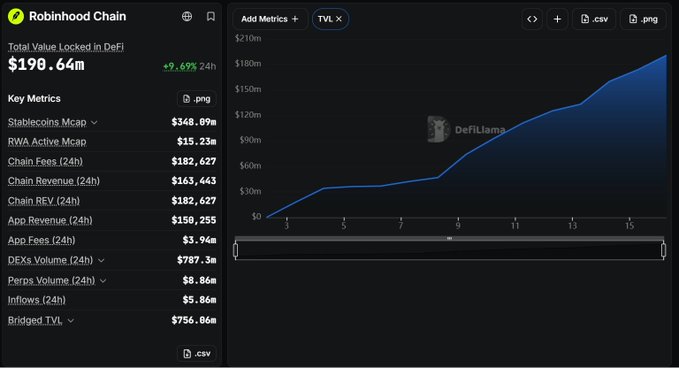Click the $210m y-axis label
Image resolution: width=679 pixels, height=368 pixels.
click(248, 39)
